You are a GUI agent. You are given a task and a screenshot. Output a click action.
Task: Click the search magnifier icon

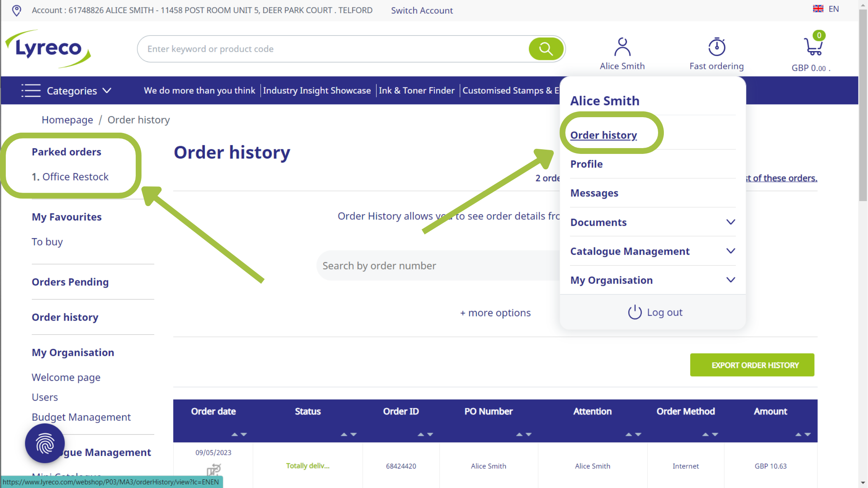(x=546, y=49)
